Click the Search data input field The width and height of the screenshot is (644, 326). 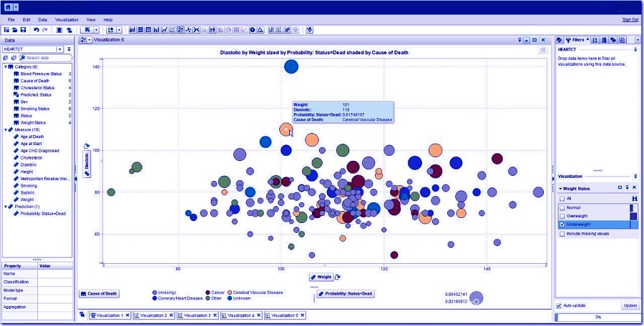click(x=46, y=58)
